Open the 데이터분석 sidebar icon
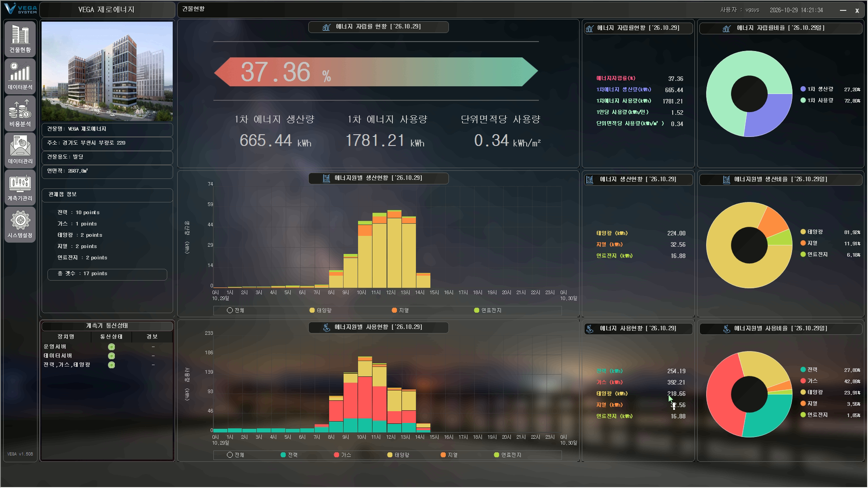Screen dimensions: 868x488 coord(20,76)
